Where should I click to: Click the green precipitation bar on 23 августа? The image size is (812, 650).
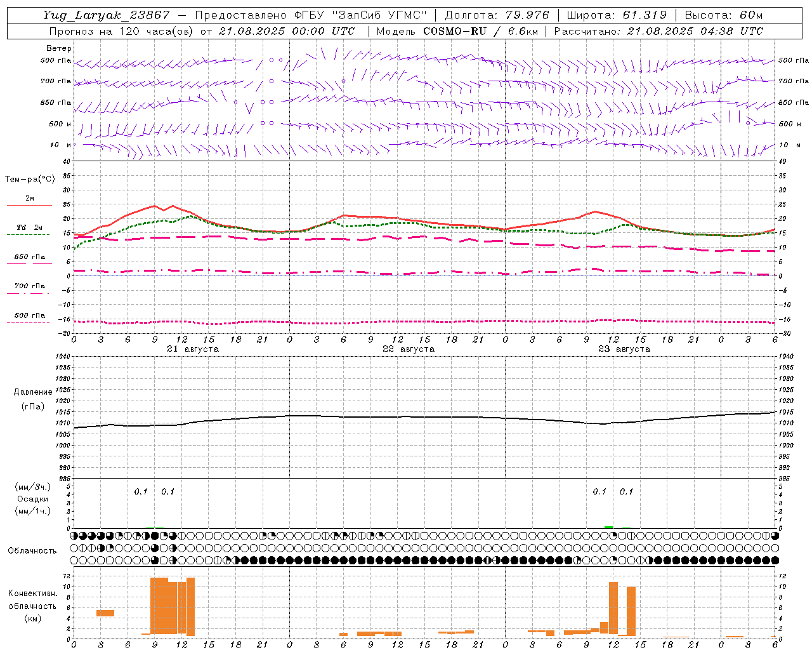click(x=609, y=527)
